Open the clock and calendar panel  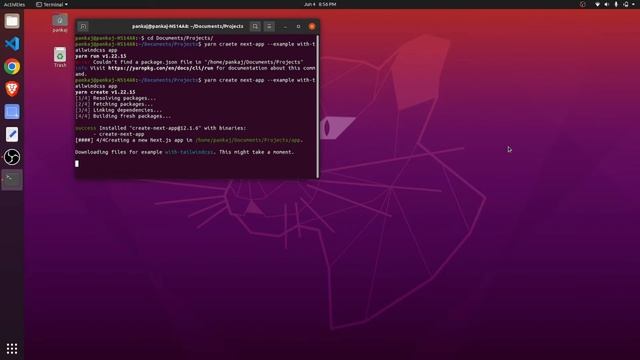point(320,4)
